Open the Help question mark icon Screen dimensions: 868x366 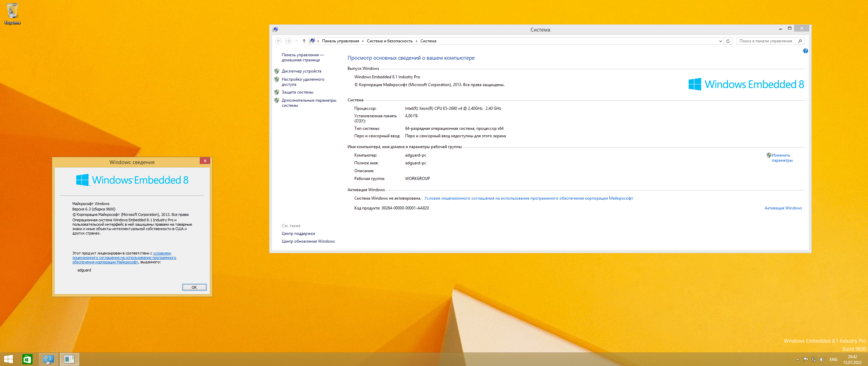pyautogui.click(x=806, y=51)
